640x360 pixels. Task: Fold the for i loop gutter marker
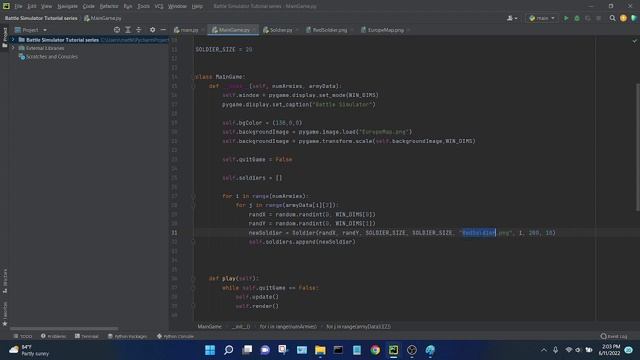pos(194,196)
